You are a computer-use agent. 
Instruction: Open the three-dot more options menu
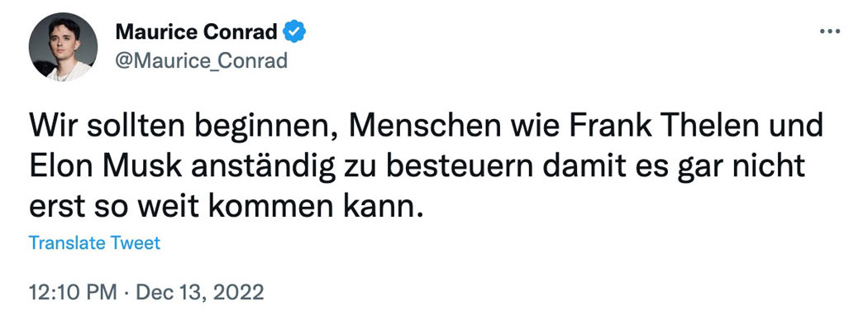tap(829, 31)
